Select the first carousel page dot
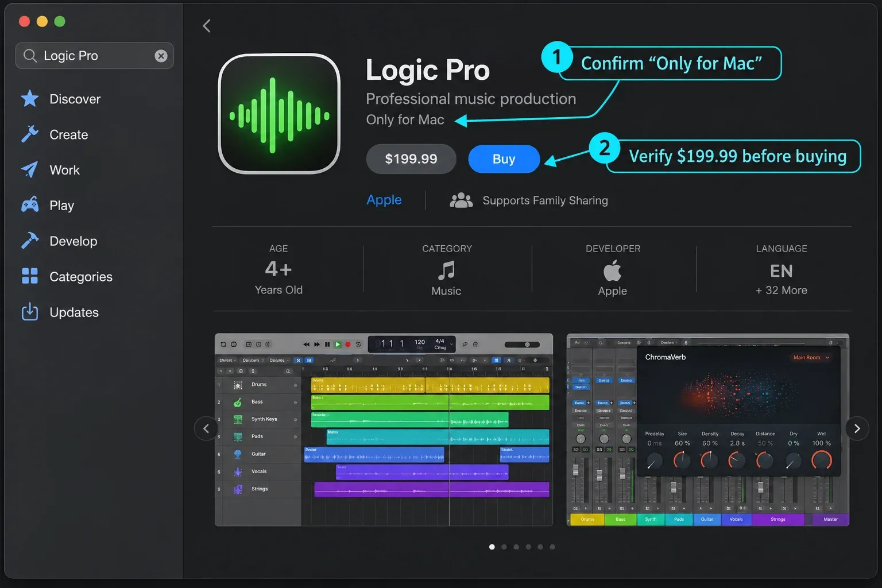 tap(492, 547)
